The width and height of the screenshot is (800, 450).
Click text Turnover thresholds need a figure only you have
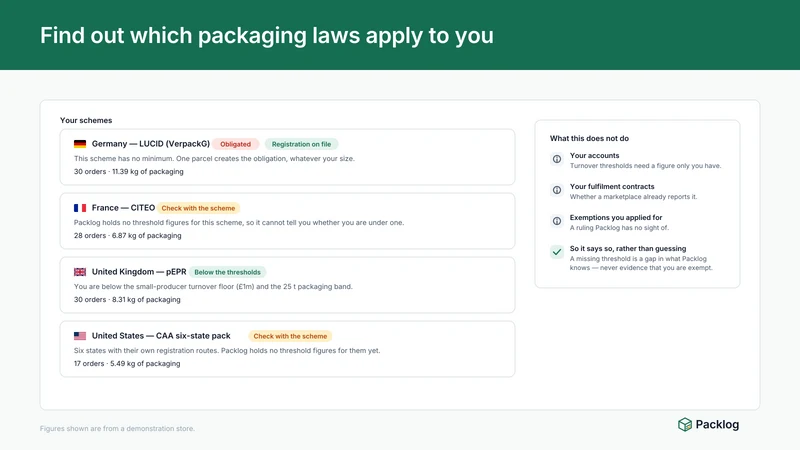click(x=645, y=166)
